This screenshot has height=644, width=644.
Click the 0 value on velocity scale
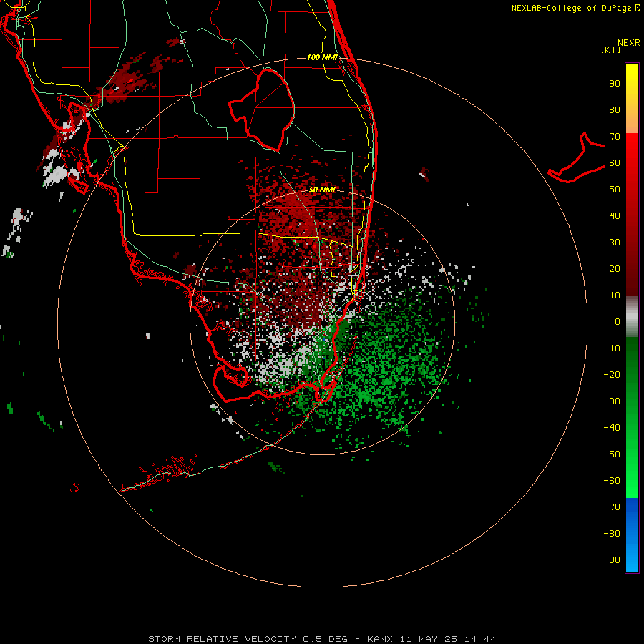pos(618,322)
